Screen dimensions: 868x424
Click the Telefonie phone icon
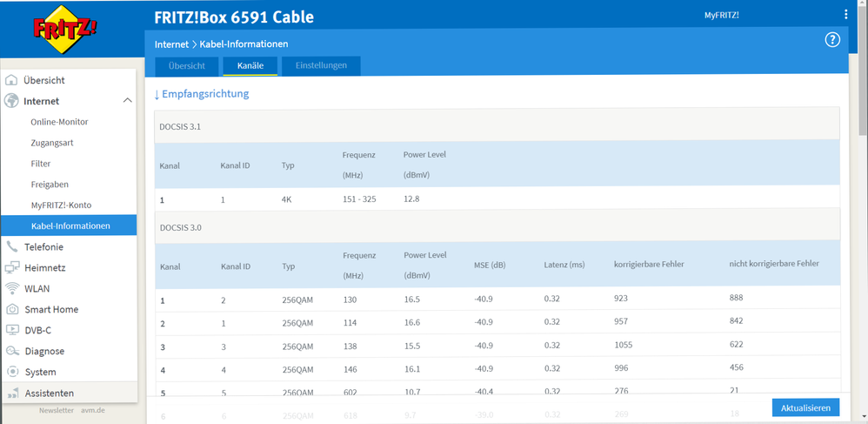coord(12,247)
